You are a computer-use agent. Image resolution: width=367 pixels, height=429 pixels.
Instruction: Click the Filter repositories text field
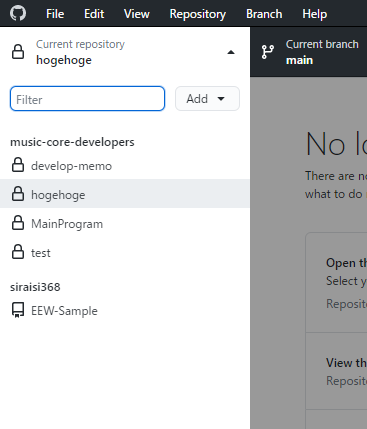point(87,99)
